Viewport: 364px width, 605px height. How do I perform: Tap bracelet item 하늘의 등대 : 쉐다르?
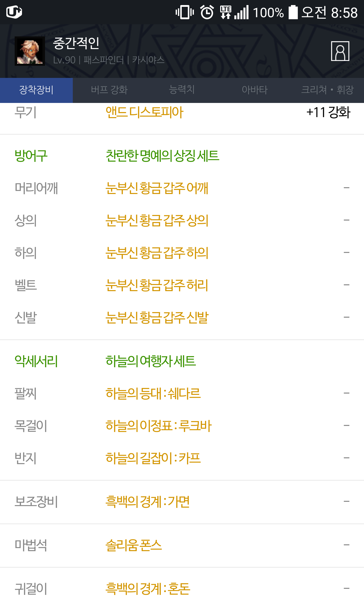coord(153,393)
